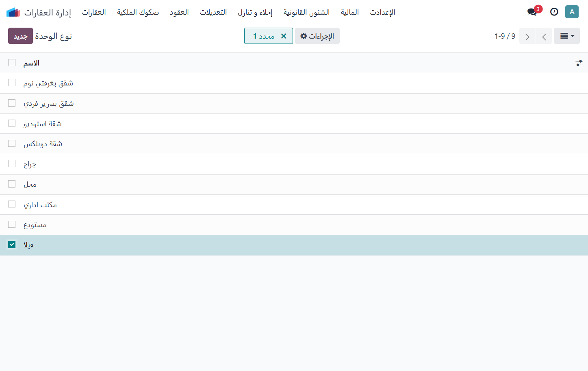Open the الإعدادت menu
The image size is (588, 371).
click(x=382, y=12)
